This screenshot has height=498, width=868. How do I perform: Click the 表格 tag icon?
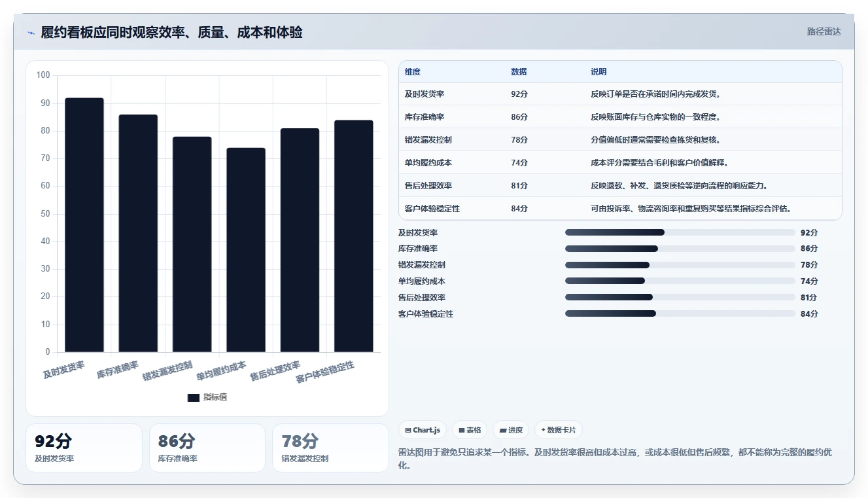[462, 430]
